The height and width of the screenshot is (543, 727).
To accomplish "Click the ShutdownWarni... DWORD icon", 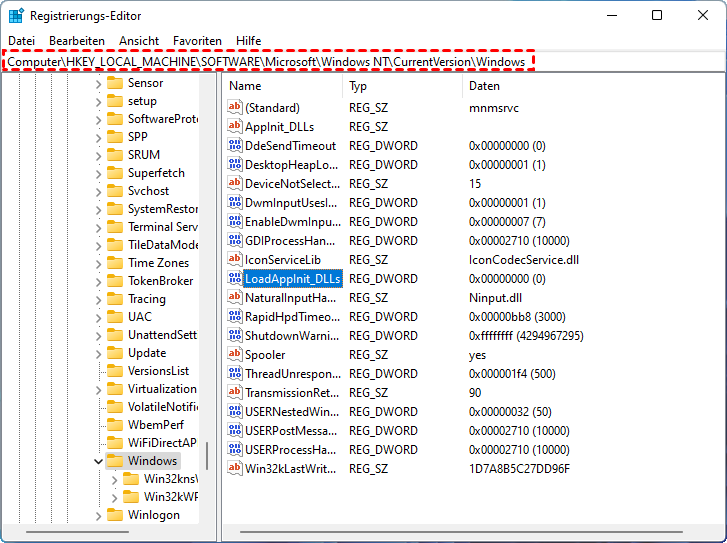I will point(235,336).
